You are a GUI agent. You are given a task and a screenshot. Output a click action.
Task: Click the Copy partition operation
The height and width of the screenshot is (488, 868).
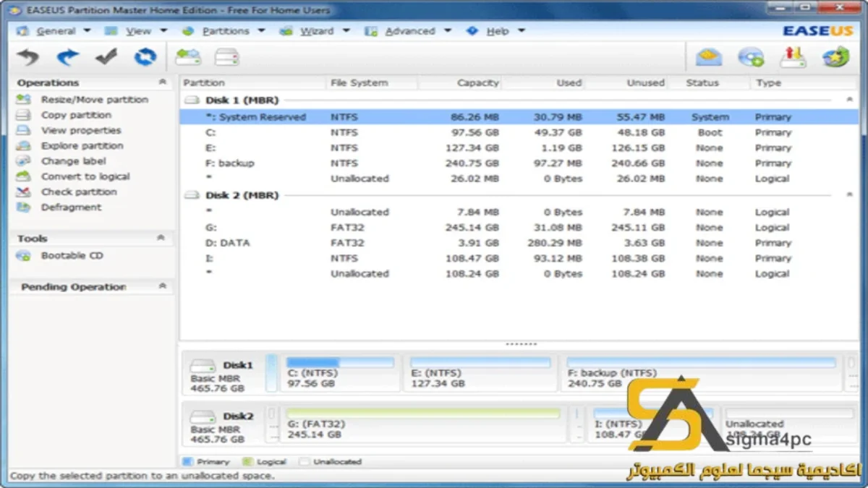tap(76, 115)
